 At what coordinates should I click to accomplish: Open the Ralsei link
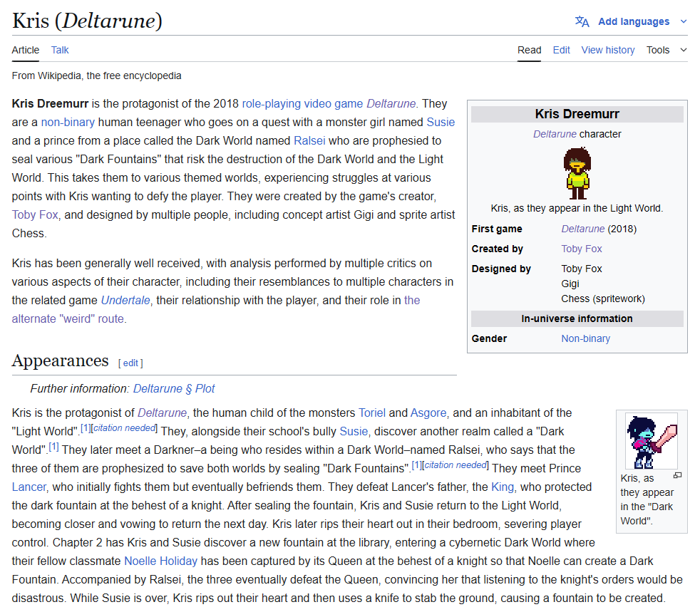tap(309, 140)
